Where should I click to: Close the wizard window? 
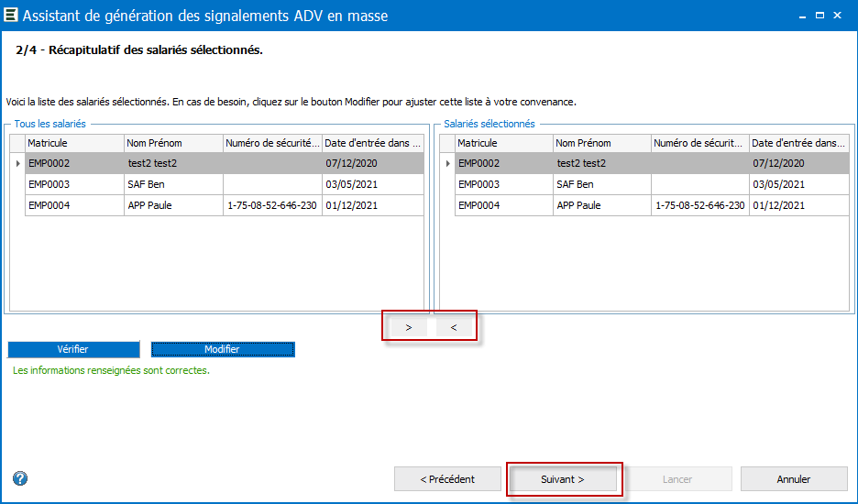837,16
